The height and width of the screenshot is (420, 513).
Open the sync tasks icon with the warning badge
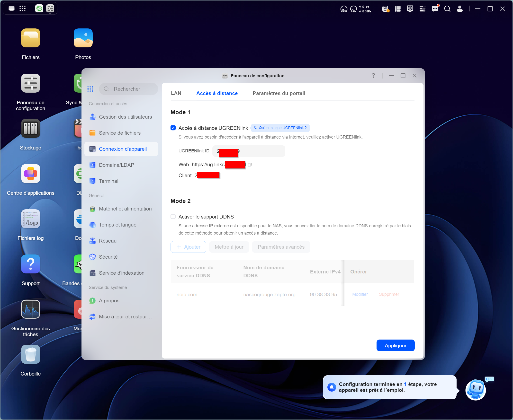click(x=386, y=9)
